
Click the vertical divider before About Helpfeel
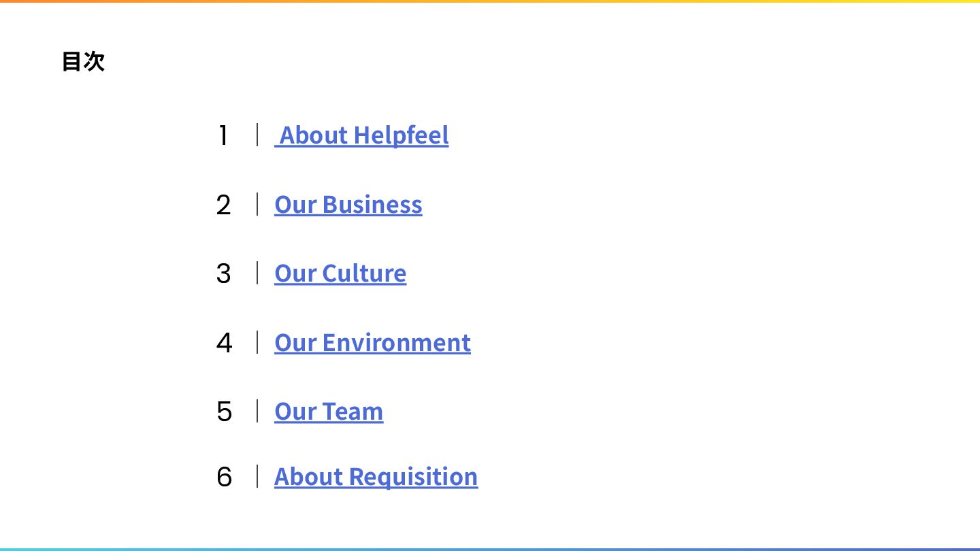click(x=257, y=135)
